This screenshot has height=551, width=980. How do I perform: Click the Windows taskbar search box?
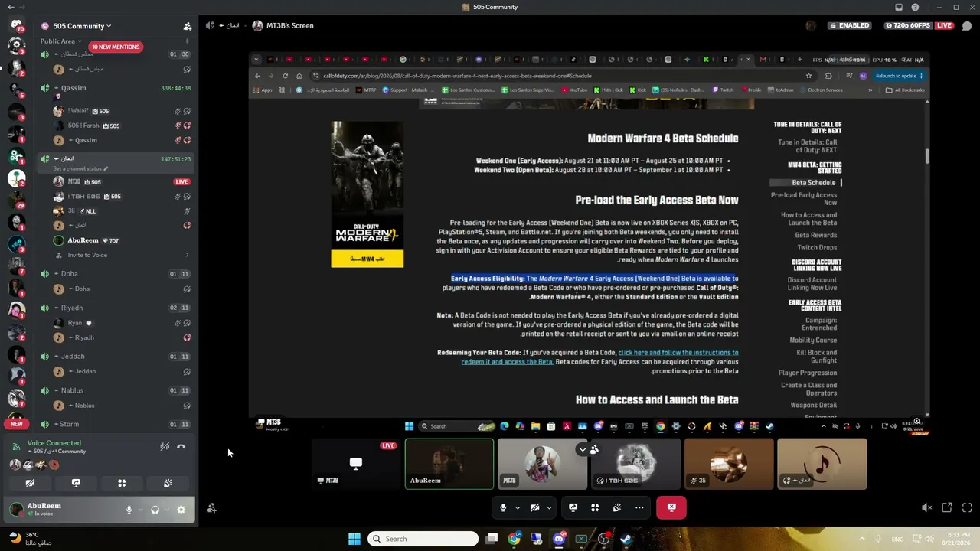[423, 539]
